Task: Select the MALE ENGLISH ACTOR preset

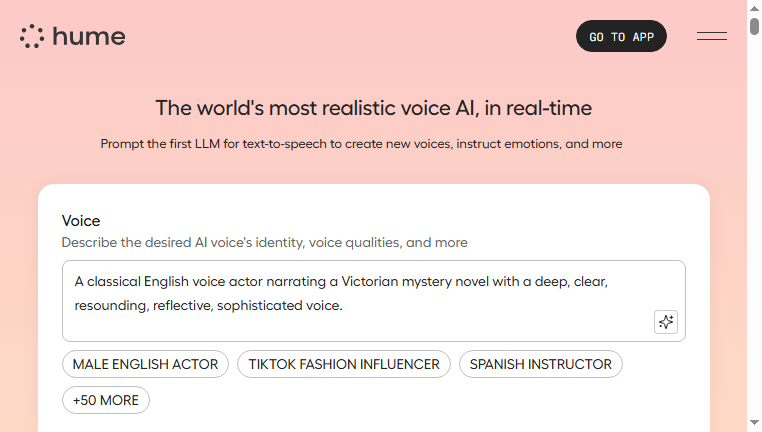Action: (145, 364)
